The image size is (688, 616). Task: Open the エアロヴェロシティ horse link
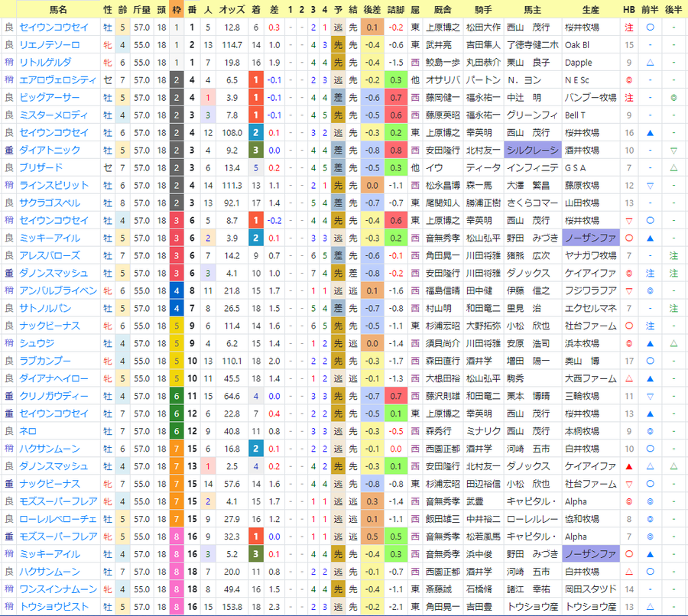click(57, 79)
